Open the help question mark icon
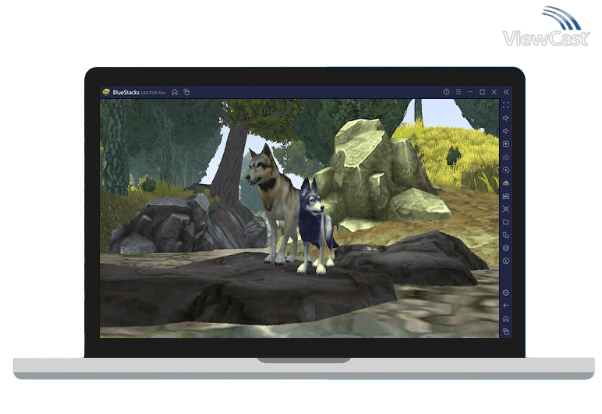 446,92
